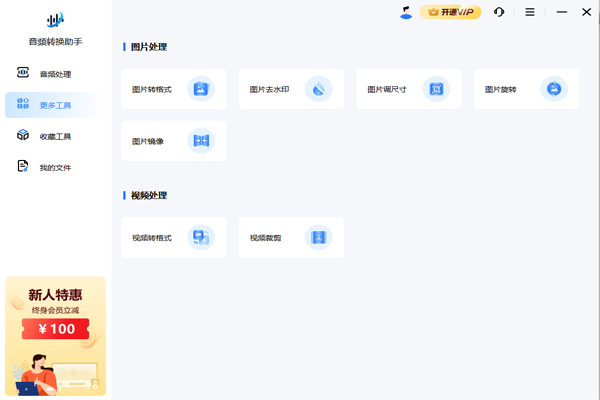Select the 图片镜像 mirror tool
The height and width of the screenshot is (400, 600).
point(173,141)
